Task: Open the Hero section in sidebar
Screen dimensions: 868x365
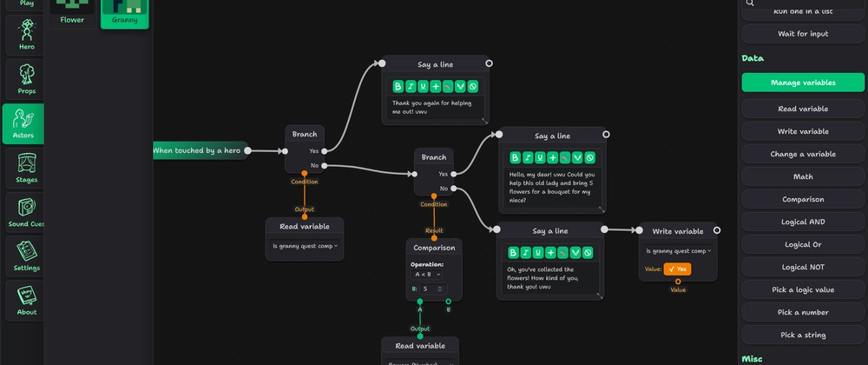Action: pos(26,35)
